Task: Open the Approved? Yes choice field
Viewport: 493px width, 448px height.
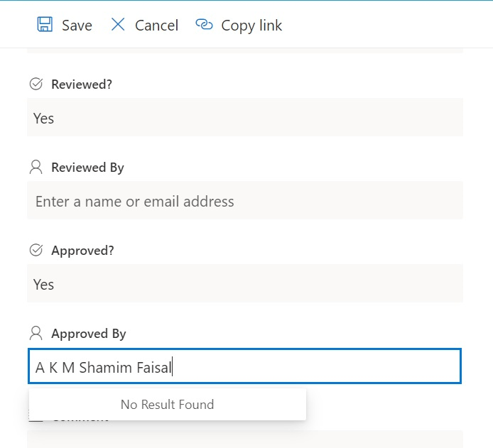Action: click(245, 283)
